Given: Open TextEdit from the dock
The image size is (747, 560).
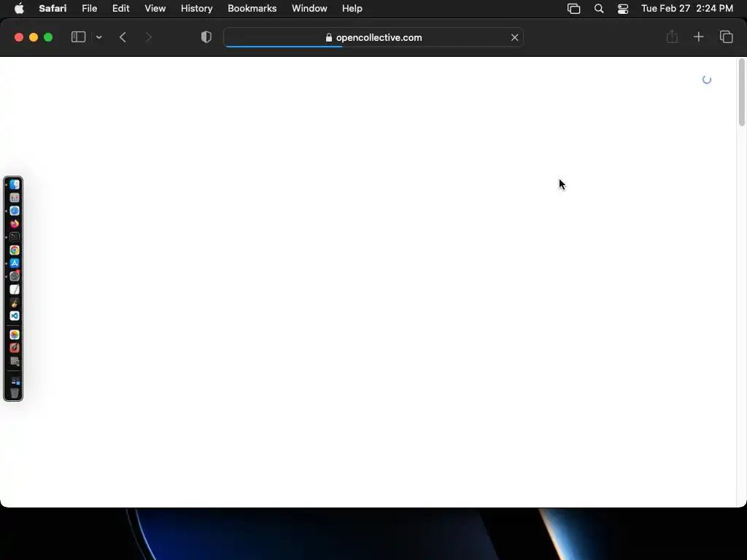Looking at the screenshot, I should (x=15, y=289).
